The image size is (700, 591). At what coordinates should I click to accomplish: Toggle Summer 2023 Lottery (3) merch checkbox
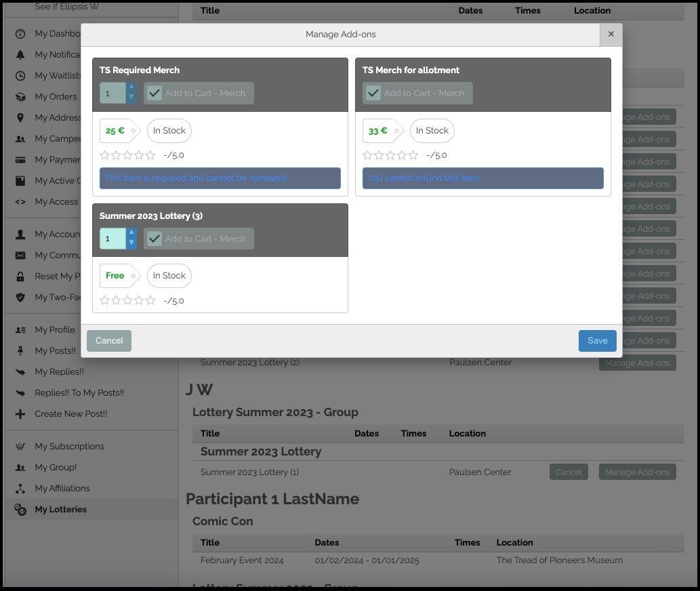point(155,239)
